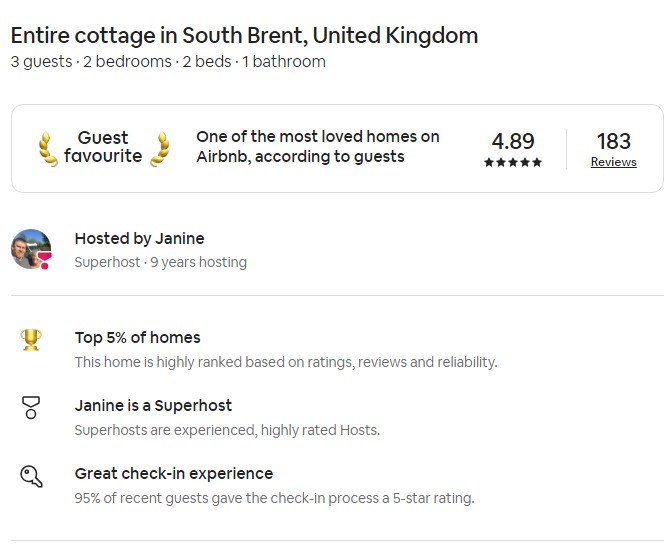This screenshot has height=556, width=672.
Task: Open host Janine's profile photo
Action: coord(30,248)
